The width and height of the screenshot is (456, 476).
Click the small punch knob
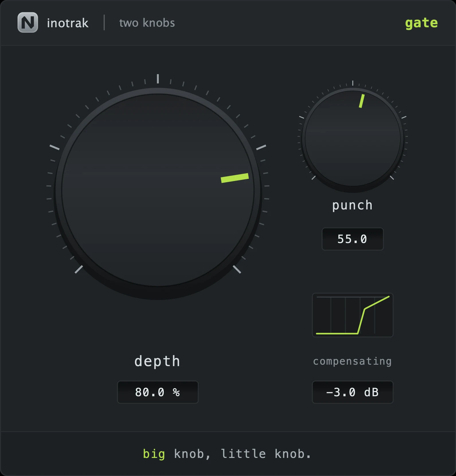(x=353, y=139)
